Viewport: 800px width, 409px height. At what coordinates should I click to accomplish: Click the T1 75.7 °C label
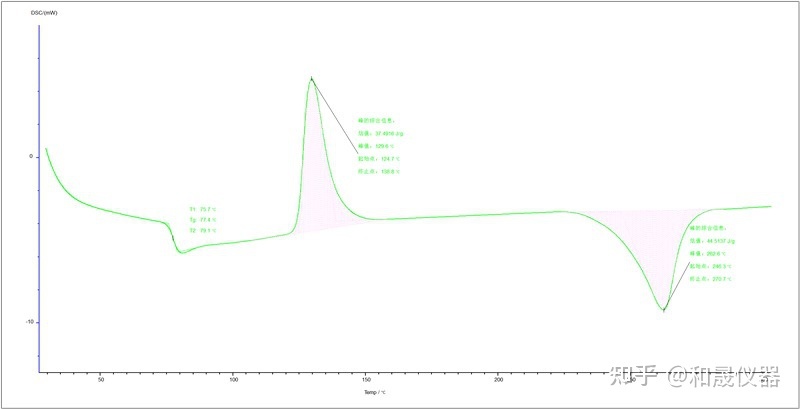point(202,209)
